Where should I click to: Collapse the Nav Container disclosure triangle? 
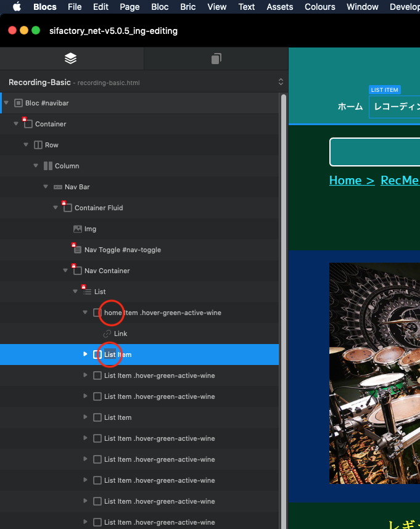(x=65, y=271)
